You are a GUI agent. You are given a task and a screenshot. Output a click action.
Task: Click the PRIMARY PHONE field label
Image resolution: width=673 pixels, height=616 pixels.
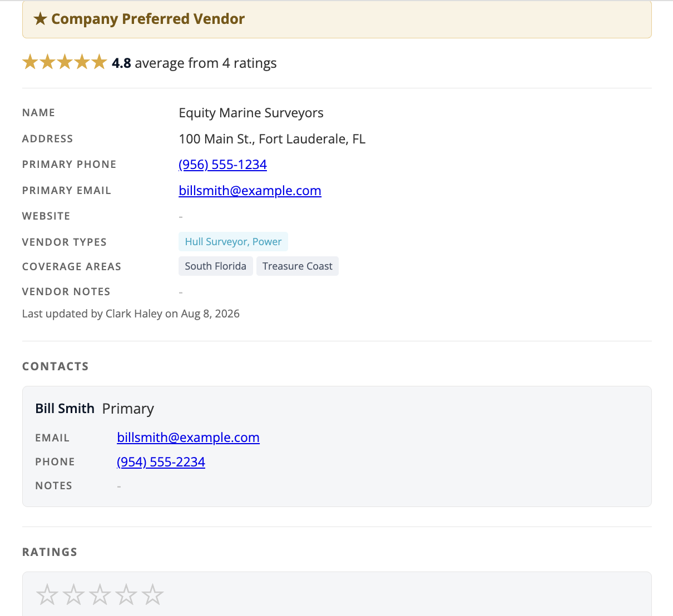point(69,165)
